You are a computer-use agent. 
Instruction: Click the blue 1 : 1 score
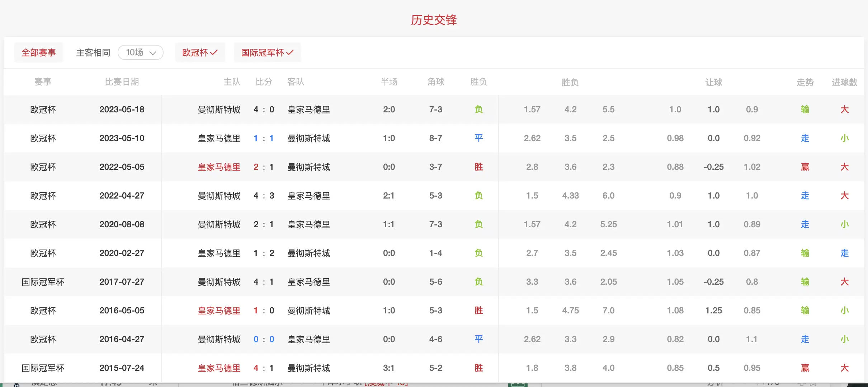coord(264,138)
